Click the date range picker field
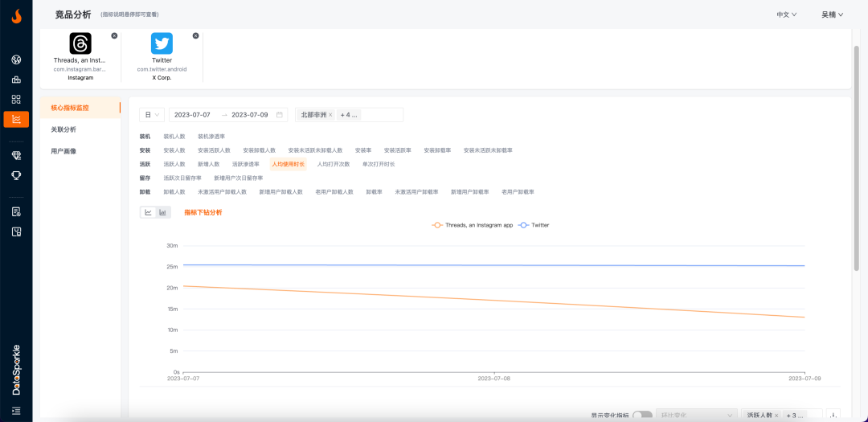Screen dimensions: 868x422 point(228,115)
